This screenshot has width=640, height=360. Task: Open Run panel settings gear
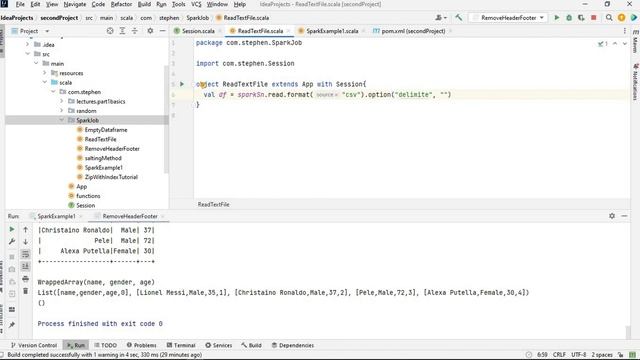click(612, 216)
